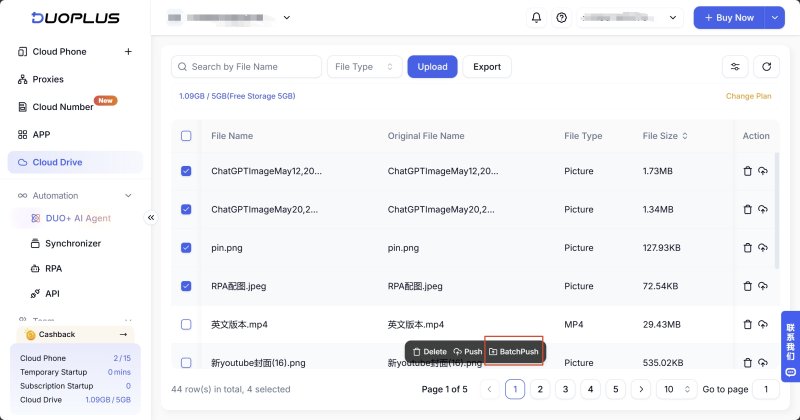Collapse the sidebar with the double-arrow icon
This screenshot has width=800, height=420.
[151, 218]
